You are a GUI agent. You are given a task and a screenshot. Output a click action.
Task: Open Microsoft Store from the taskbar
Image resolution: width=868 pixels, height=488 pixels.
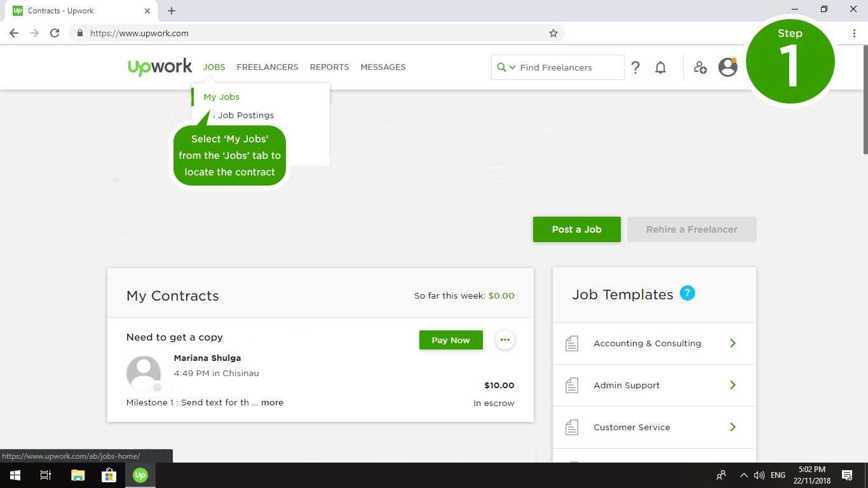pos(109,475)
